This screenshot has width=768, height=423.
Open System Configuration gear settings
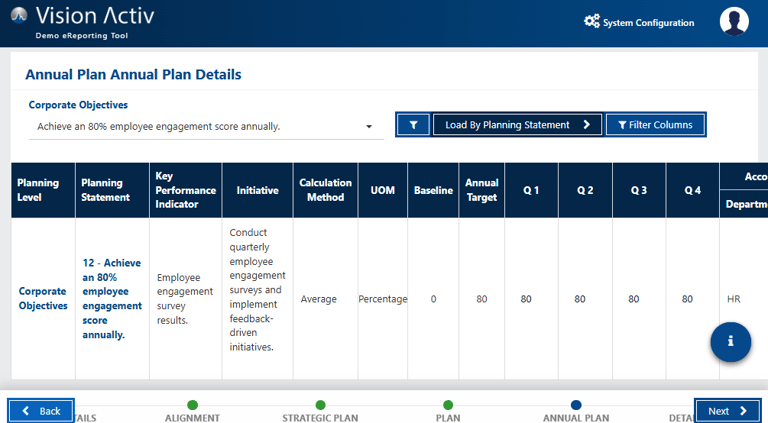click(639, 22)
